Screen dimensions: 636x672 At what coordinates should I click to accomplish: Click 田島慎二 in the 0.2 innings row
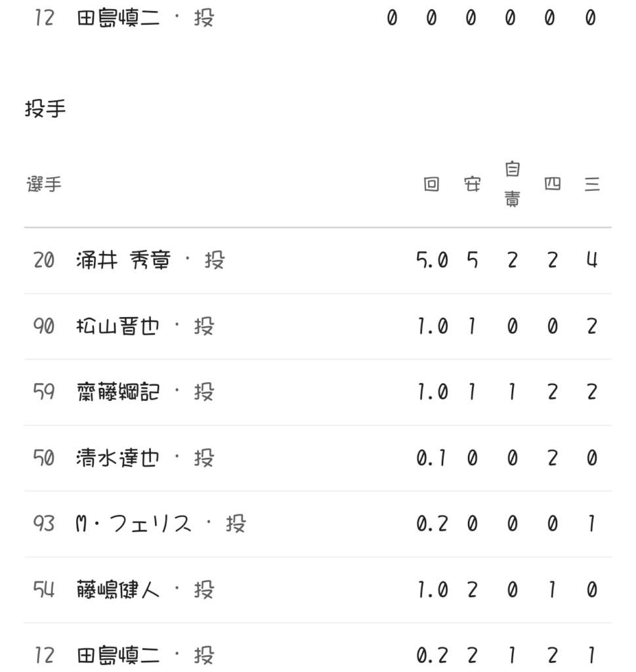click(x=117, y=655)
